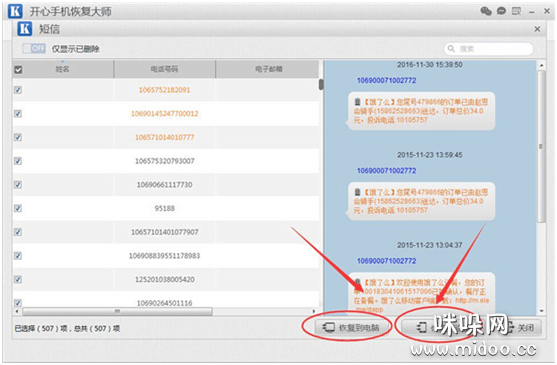This screenshot has height=365, width=557.
Task: Uncheck the row for 95188
Action: (18, 208)
